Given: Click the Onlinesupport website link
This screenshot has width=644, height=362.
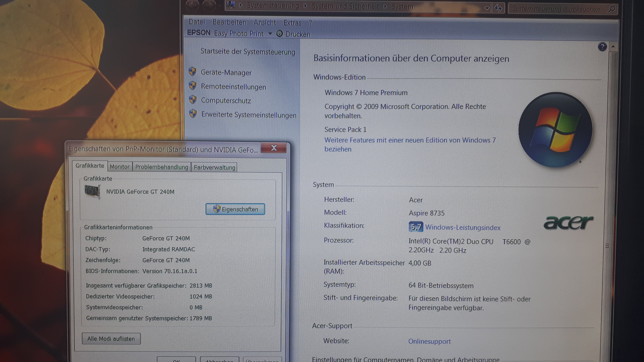Looking at the screenshot, I should coord(429,341).
